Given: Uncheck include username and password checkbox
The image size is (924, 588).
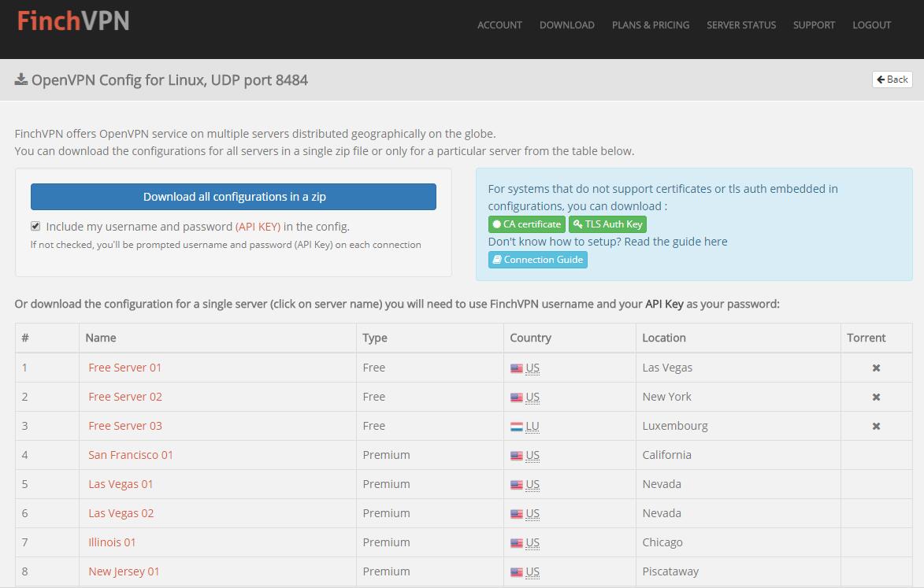Looking at the screenshot, I should coord(35,226).
